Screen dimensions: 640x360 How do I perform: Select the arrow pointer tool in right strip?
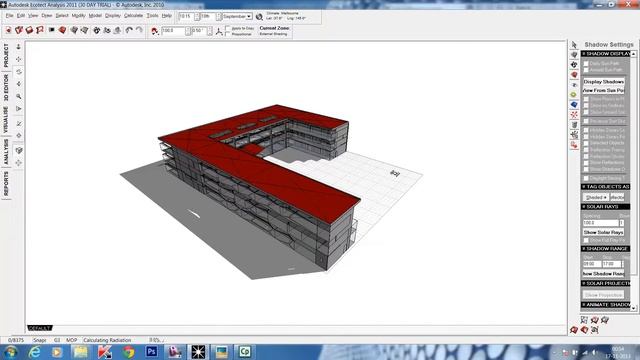point(574,45)
